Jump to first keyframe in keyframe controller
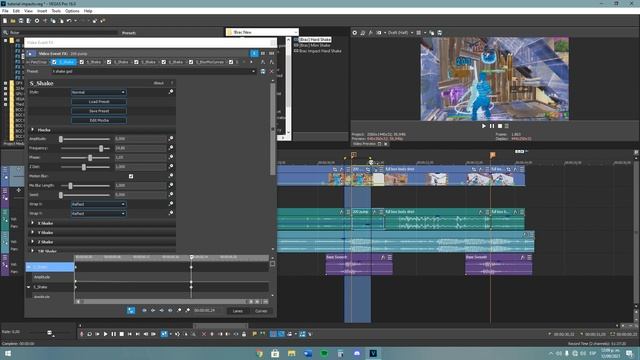 144,311
